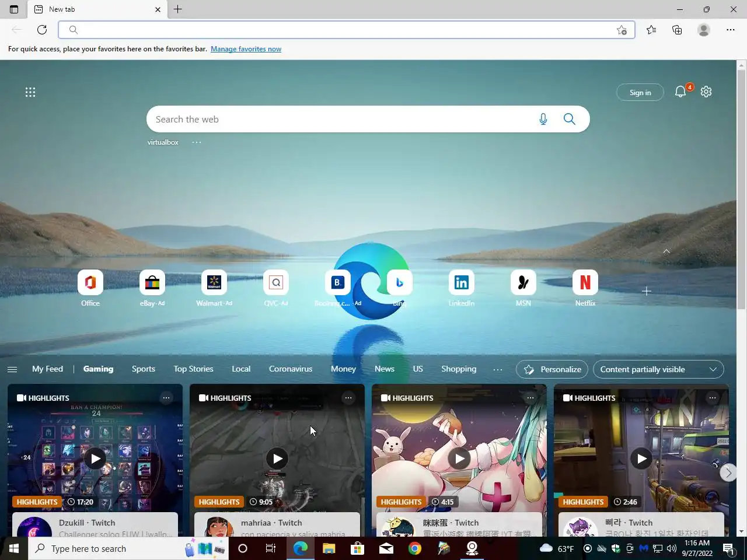Viewport: 747px width, 560px height.
Task: Open Google Chrome from taskbar
Action: [415, 548]
